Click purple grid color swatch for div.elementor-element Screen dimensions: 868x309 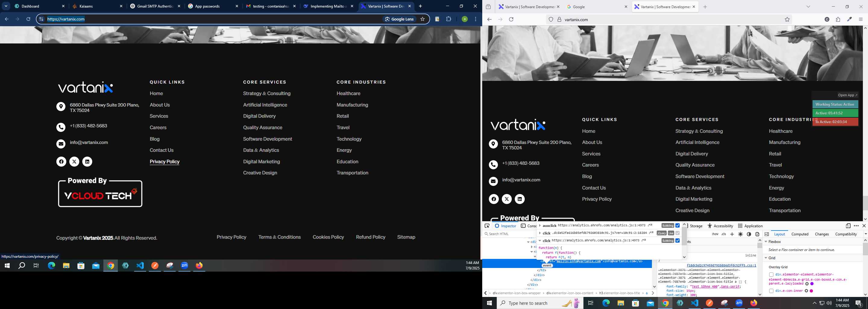pyautogui.click(x=812, y=284)
